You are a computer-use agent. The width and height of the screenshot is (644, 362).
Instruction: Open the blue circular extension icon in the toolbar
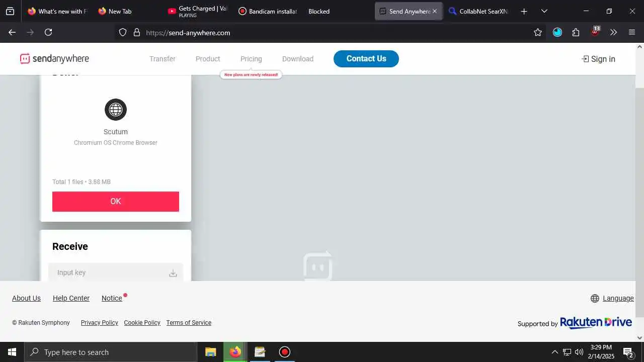click(x=557, y=32)
